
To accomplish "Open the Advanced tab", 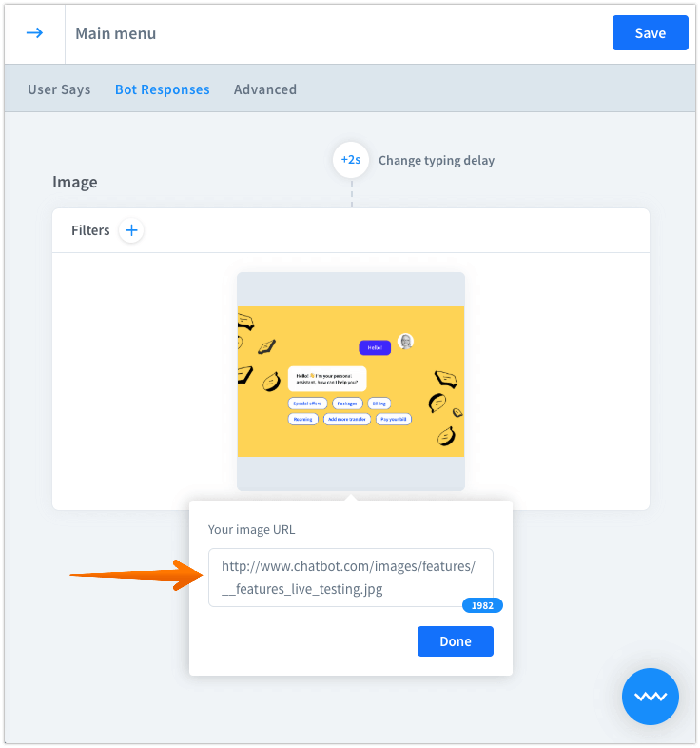I will [x=265, y=89].
